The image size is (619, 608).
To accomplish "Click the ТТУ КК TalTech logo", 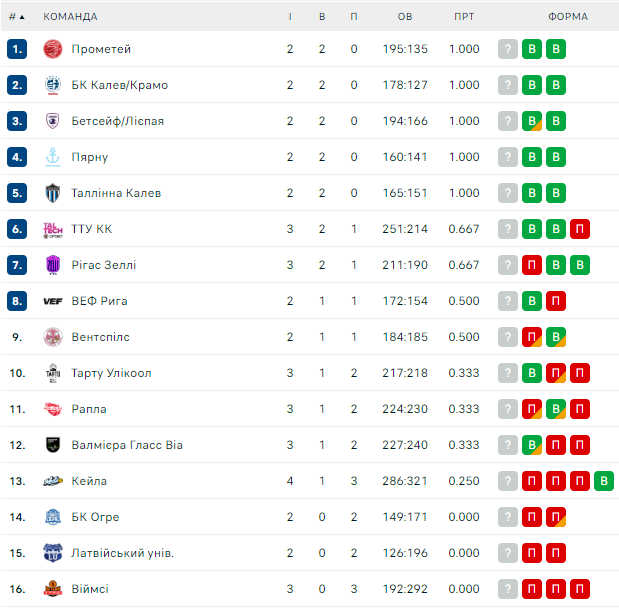I will pyautogui.click(x=53, y=229).
